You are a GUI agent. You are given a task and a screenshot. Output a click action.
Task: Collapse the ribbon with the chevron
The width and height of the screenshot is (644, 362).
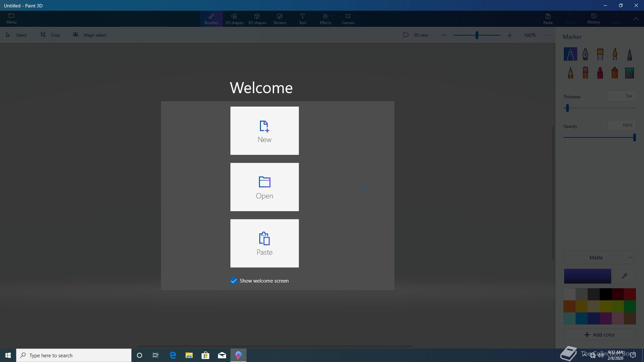click(x=636, y=19)
